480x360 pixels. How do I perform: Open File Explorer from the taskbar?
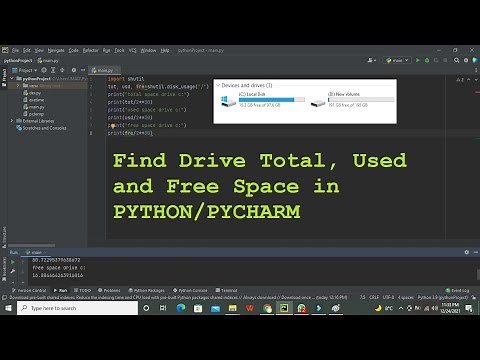tap(232, 308)
